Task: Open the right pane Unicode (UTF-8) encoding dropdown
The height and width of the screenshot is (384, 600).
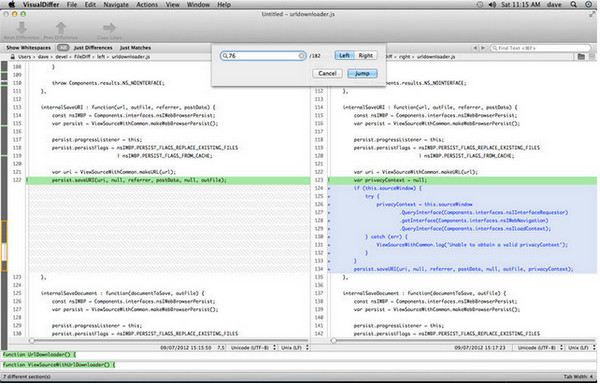Action: [x=540, y=348]
